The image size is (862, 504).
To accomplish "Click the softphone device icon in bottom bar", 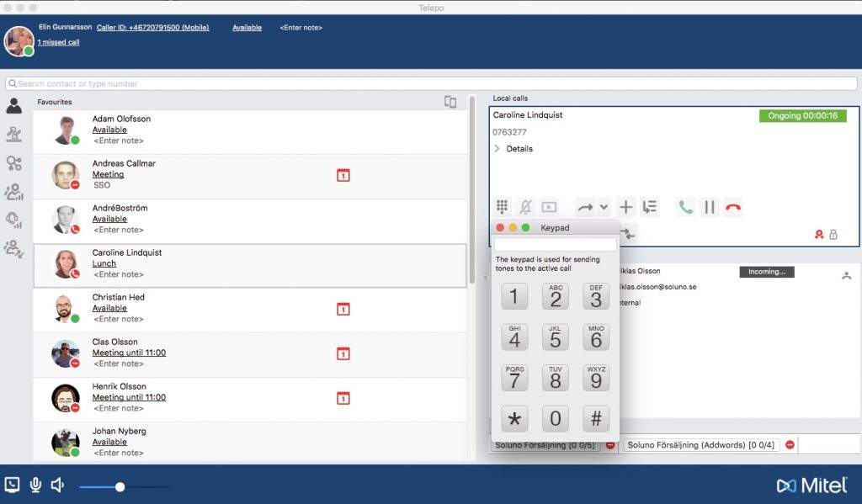I will tap(12, 485).
